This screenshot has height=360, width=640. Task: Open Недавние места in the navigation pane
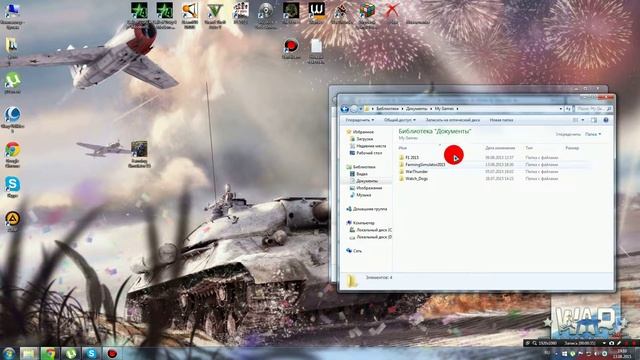[x=368, y=146]
